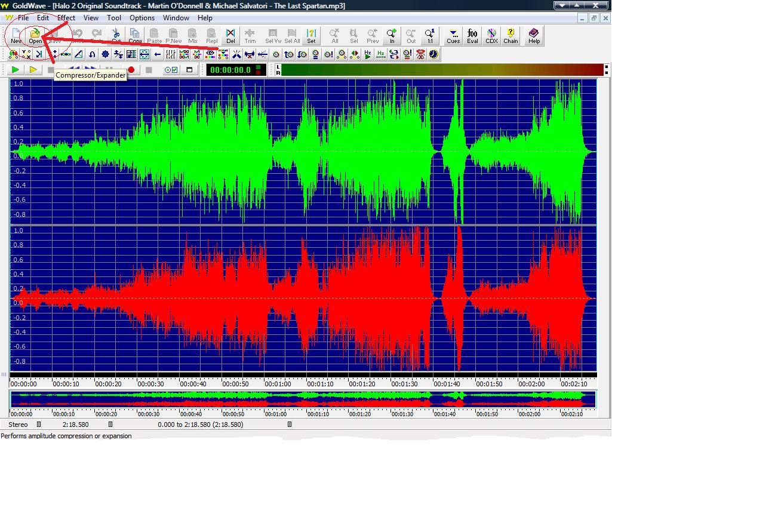This screenshot has height=532, width=778.
Task: Open the Help menu
Action: pyautogui.click(x=205, y=18)
